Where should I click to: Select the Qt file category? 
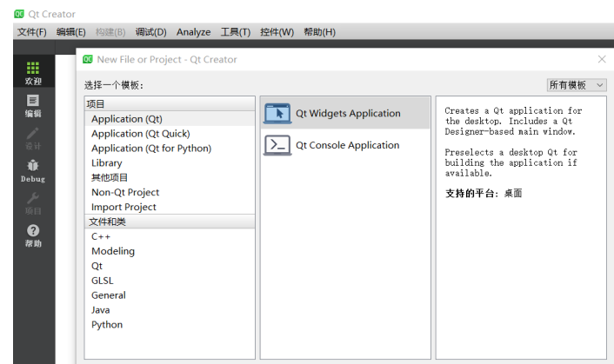click(170, 266)
